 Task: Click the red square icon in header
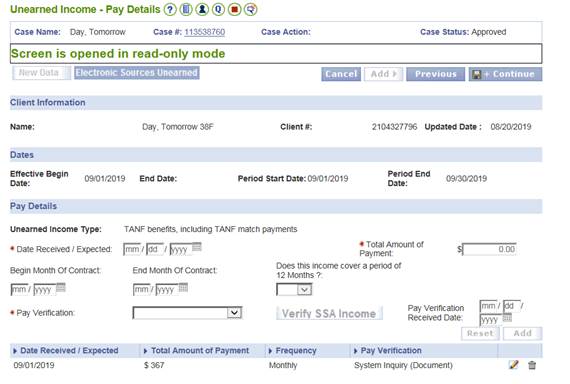coord(234,9)
